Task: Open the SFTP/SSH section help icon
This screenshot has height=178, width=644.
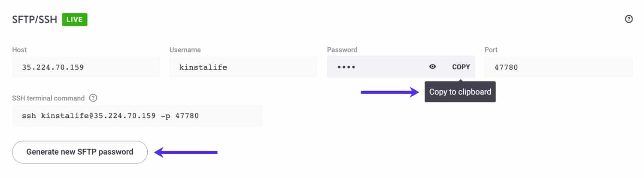Action: point(629,19)
